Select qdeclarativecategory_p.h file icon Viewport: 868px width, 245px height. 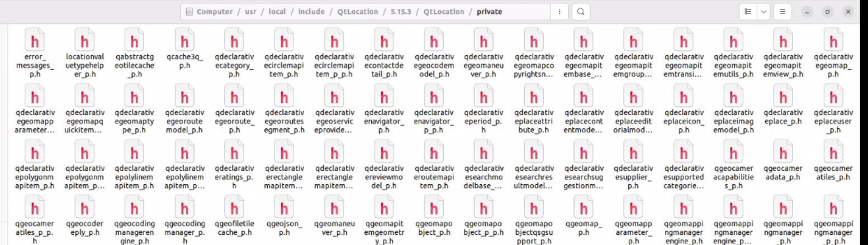tap(234, 40)
